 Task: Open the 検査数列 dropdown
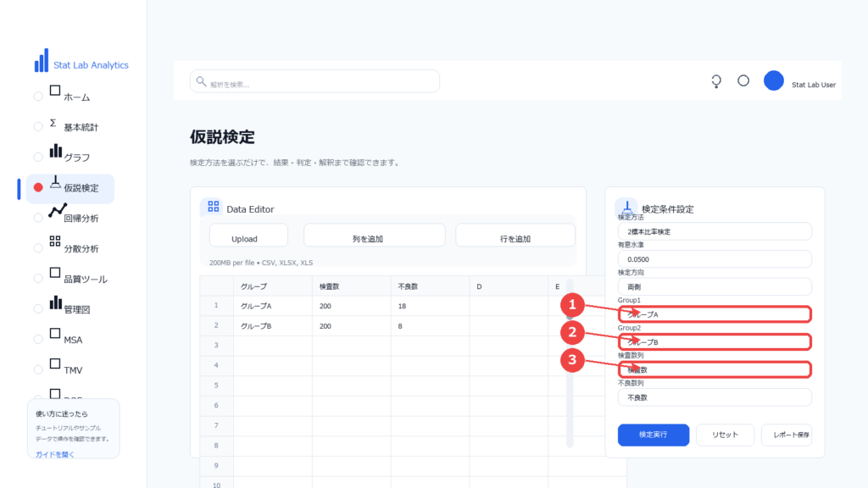coord(715,369)
